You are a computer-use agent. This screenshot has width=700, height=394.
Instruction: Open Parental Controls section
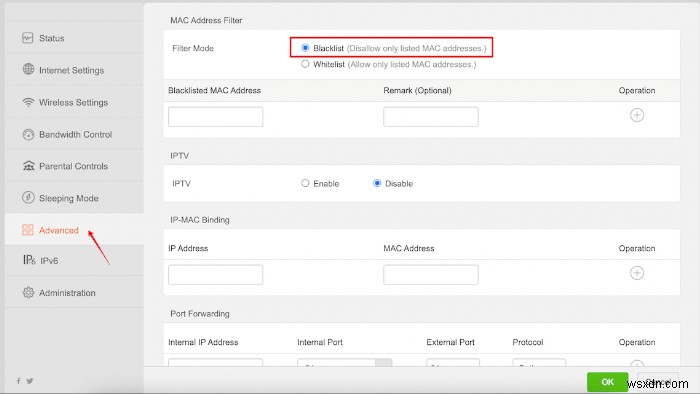(x=74, y=166)
